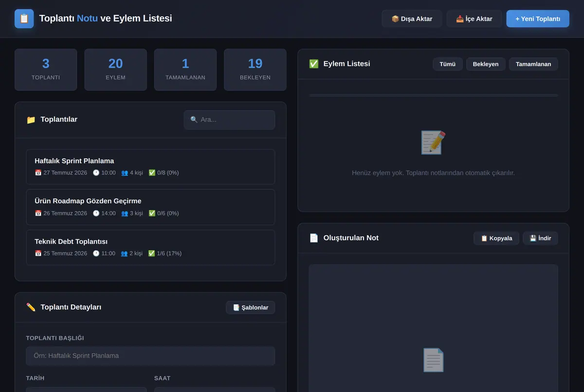Click the large page icon in generated note area
The width and height of the screenshot is (584, 392).
(x=433, y=360)
